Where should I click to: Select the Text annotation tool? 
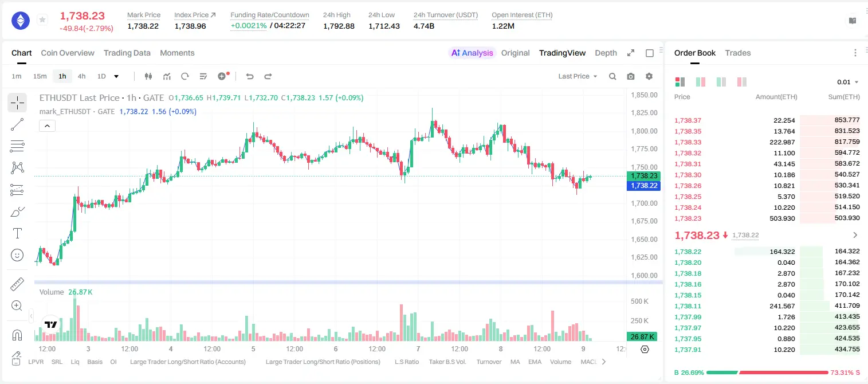(x=17, y=233)
